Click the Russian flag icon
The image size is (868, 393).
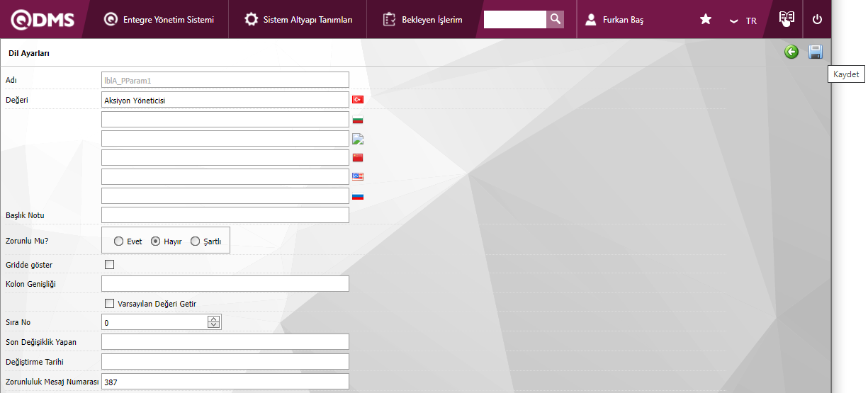358,195
